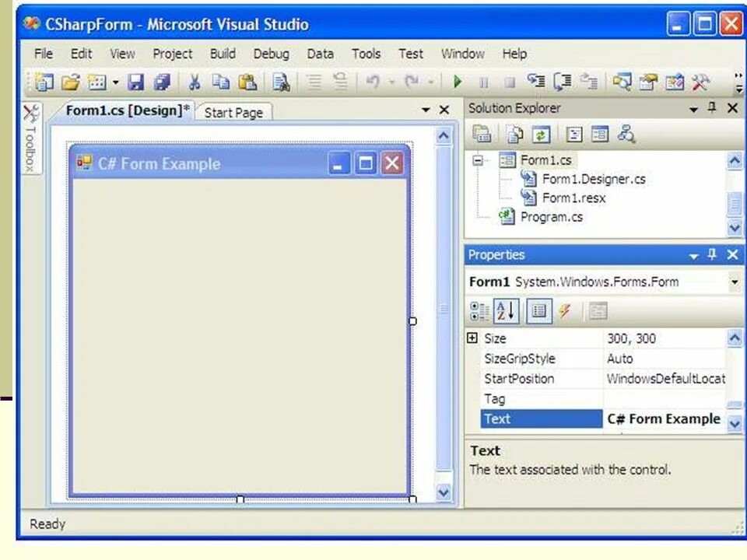
Task: Open the Help menu
Action: click(514, 54)
